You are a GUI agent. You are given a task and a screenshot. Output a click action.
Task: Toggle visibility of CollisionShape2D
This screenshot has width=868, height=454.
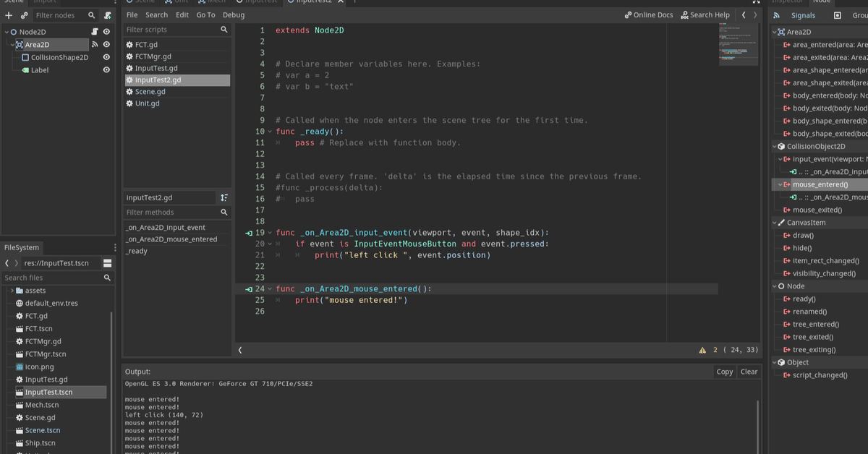tap(106, 57)
